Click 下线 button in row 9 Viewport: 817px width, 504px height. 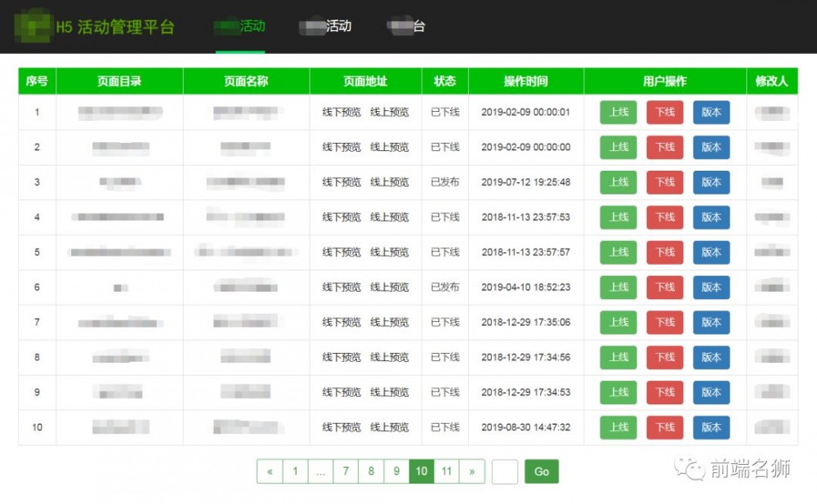click(665, 392)
